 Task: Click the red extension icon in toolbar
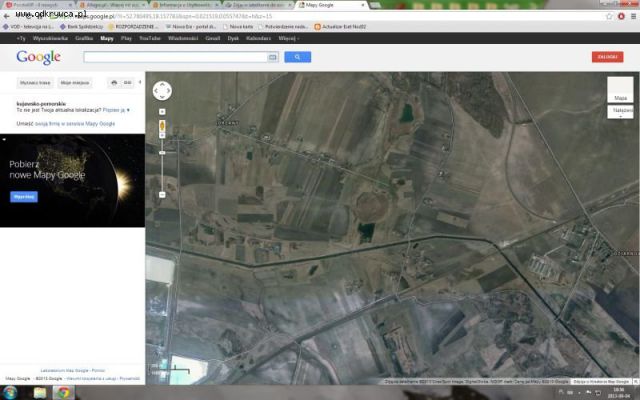tap(621, 16)
